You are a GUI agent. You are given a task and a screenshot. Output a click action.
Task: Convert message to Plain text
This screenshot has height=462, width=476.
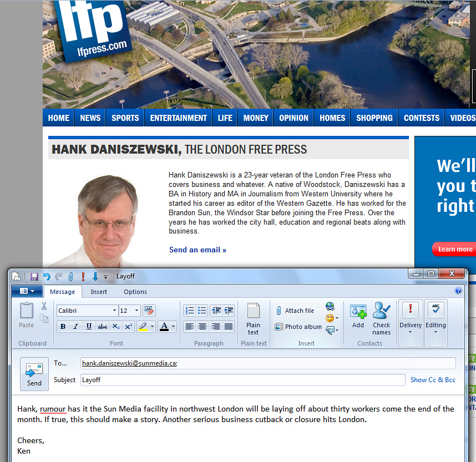point(253,319)
